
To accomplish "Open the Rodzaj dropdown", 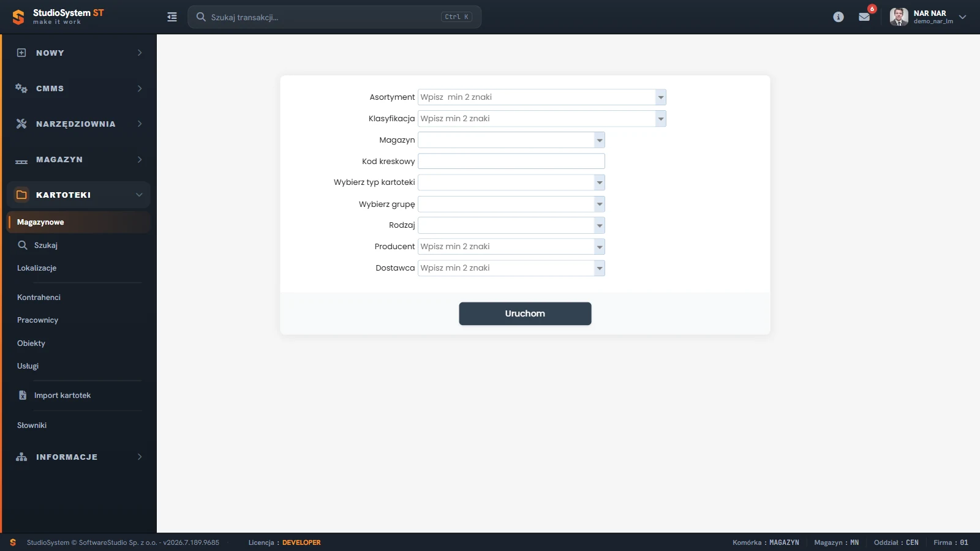I will (599, 225).
